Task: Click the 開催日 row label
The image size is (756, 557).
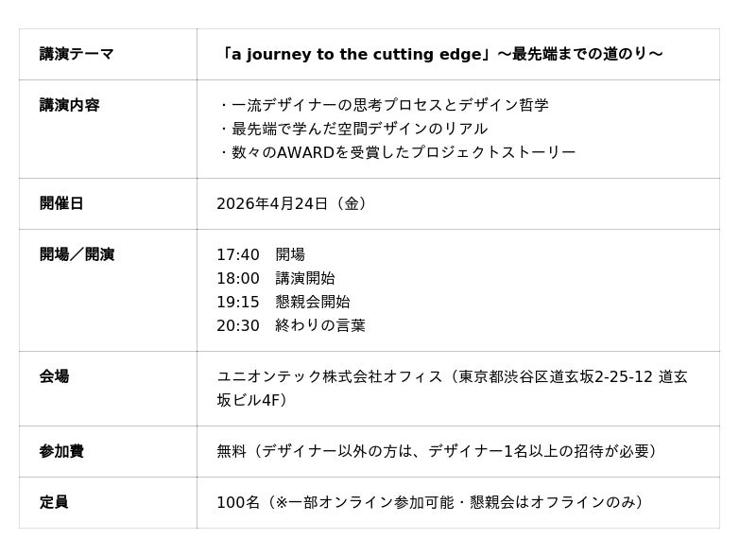Action: pos(61,203)
